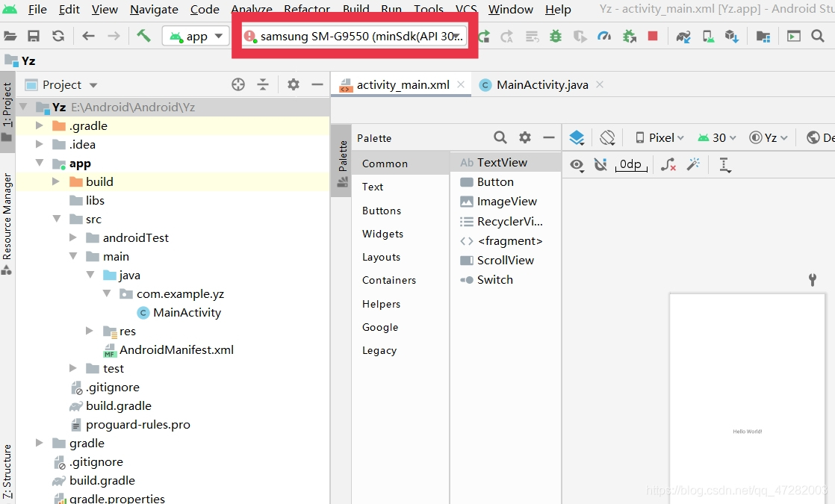The height and width of the screenshot is (504, 835).
Task: Click the Clear All Constraints icon
Action: 667,164
